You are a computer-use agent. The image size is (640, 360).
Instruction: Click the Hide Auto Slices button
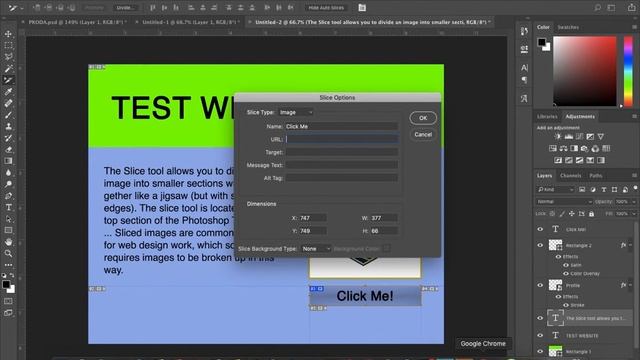point(326,8)
